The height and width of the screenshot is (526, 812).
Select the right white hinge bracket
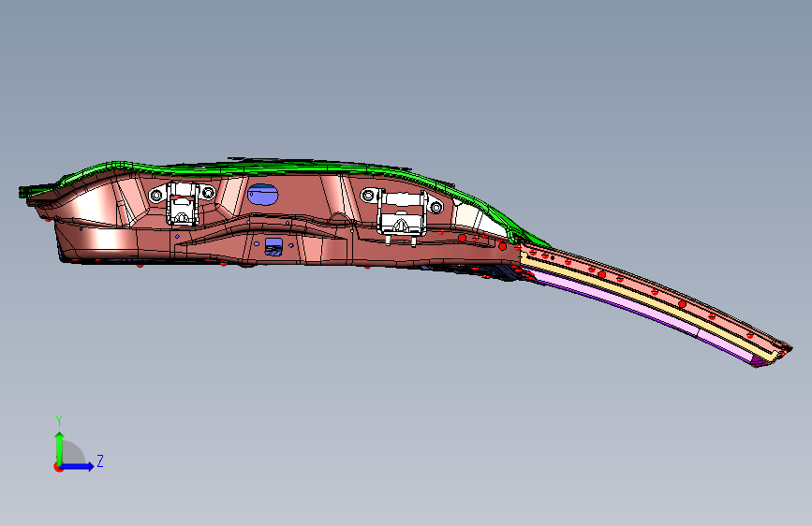[402, 213]
